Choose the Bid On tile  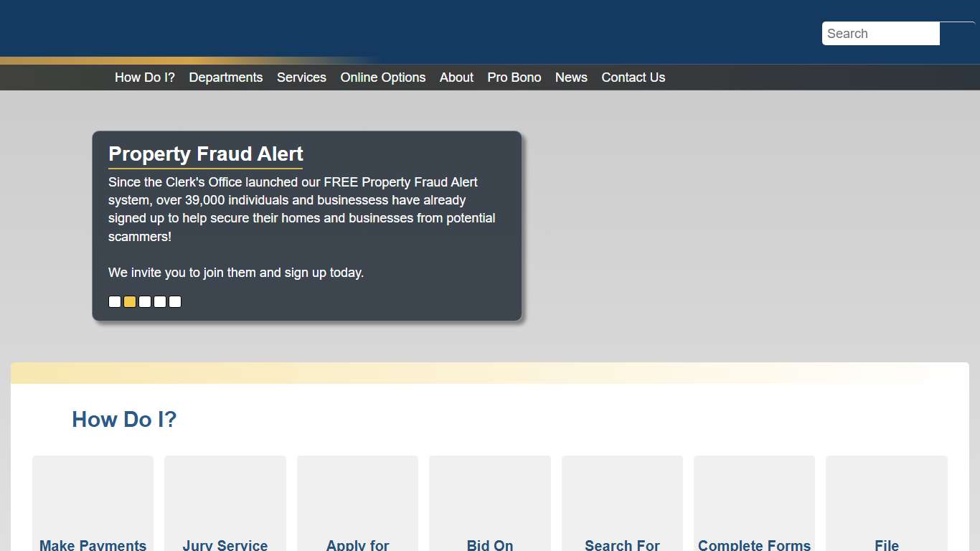[x=489, y=506]
